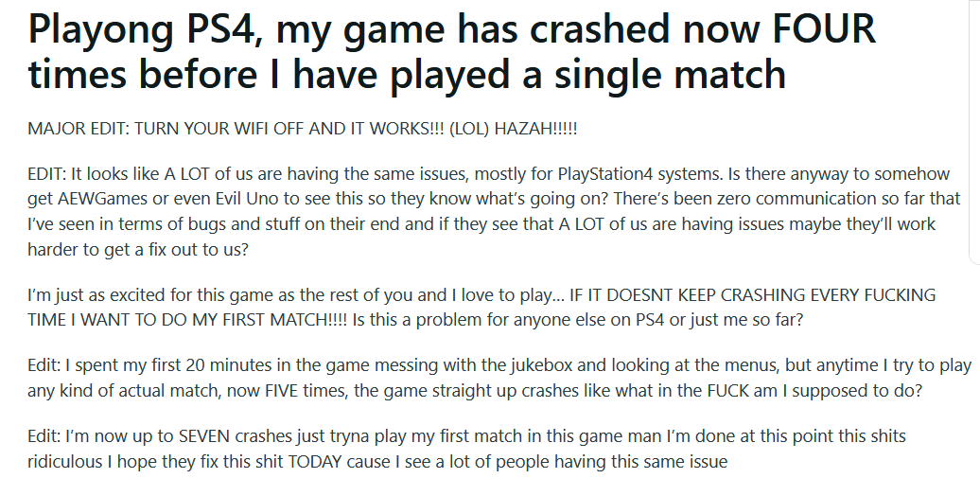The height and width of the screenshot is (496, 980).
Task: Click the word FIVE in the edit paragraph
Action: [x=282, y=391]
